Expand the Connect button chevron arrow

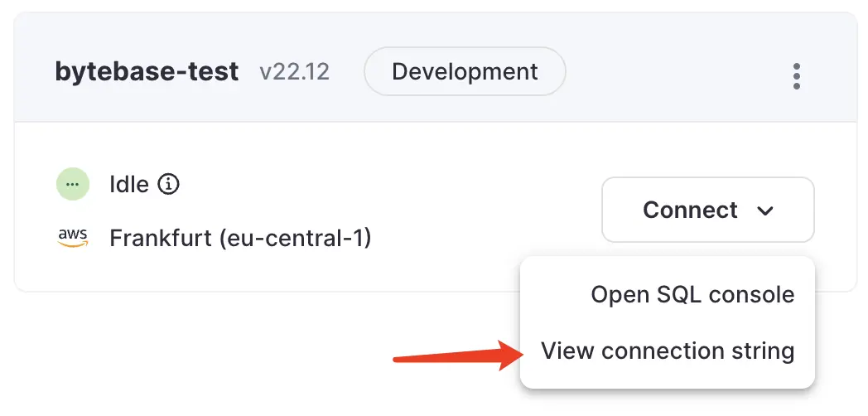(x=765, y=210)
